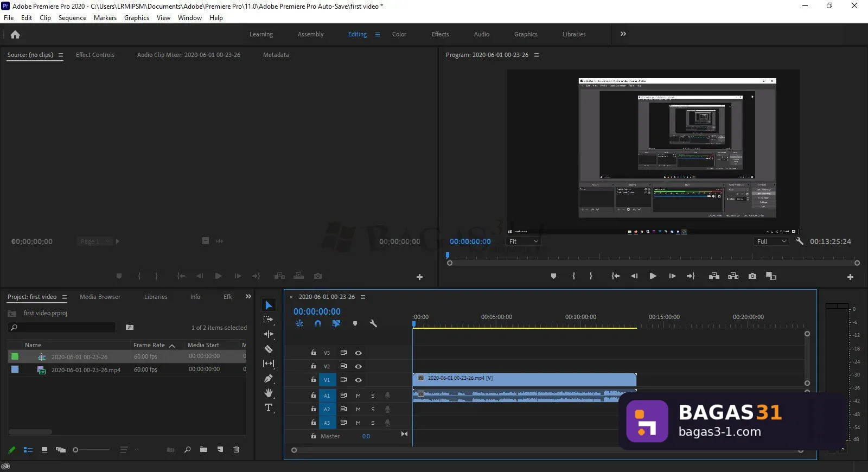Select the Hand tool
Screen dimensions: 868x472
(269, 393)
